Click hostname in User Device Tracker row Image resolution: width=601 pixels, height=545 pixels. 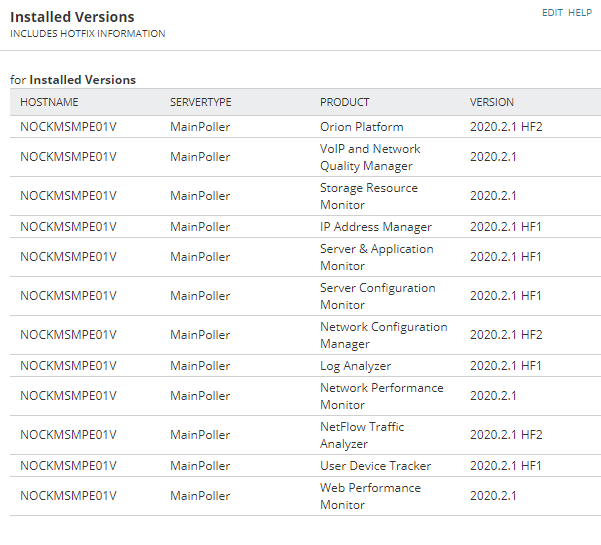point(68,466)
